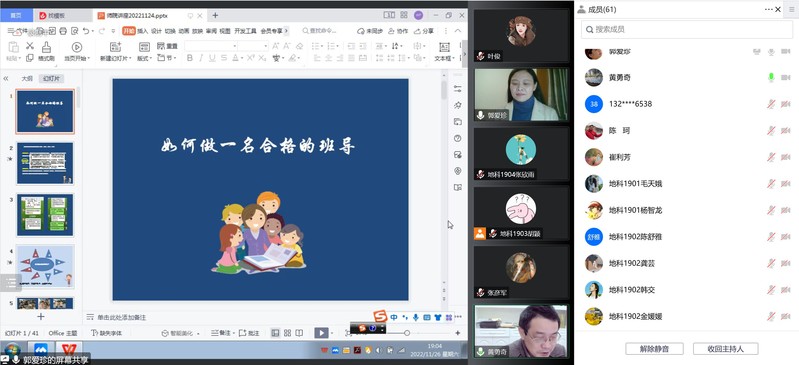Start slideshow with status bar play button
799x365 pixels.
point(321,333)
